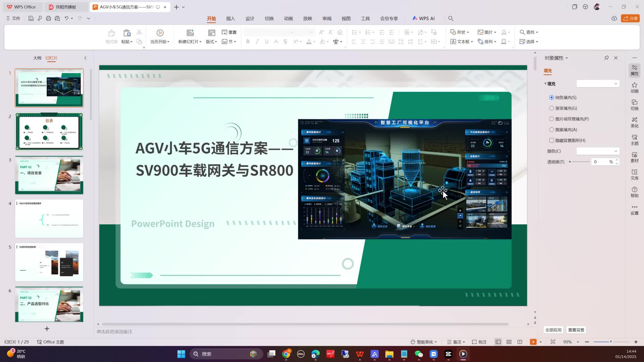This screenshot has width=644, height=362.
Task: Toggle Notes (备注) pane in status bar
Action: [456, 342]
